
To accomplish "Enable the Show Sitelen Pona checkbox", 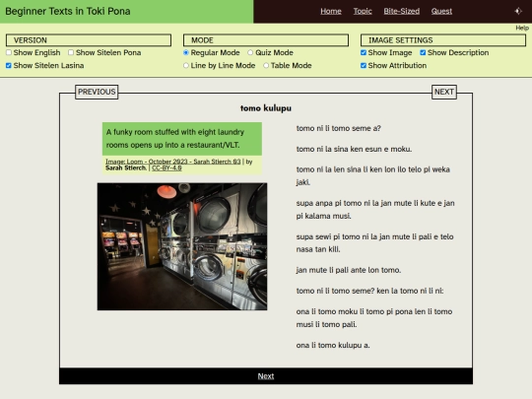I will (x=71, y=52).
